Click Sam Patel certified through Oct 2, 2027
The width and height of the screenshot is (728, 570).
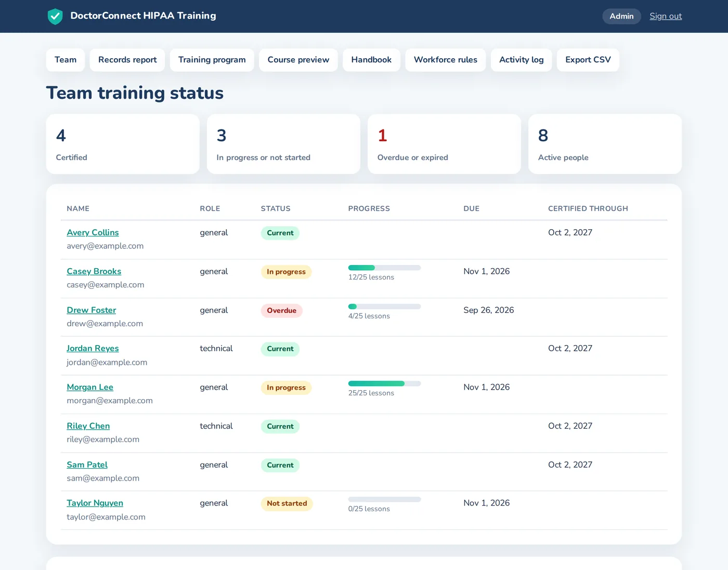click(570, 465)
